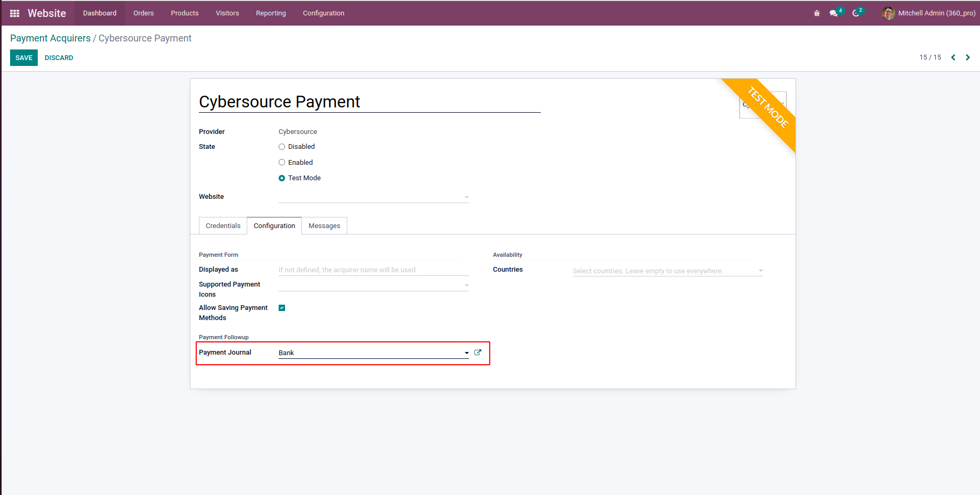Viewport: 980px width, 495px height.
Task: Open Payment Journal external link icon
Action: pos(478,353)
